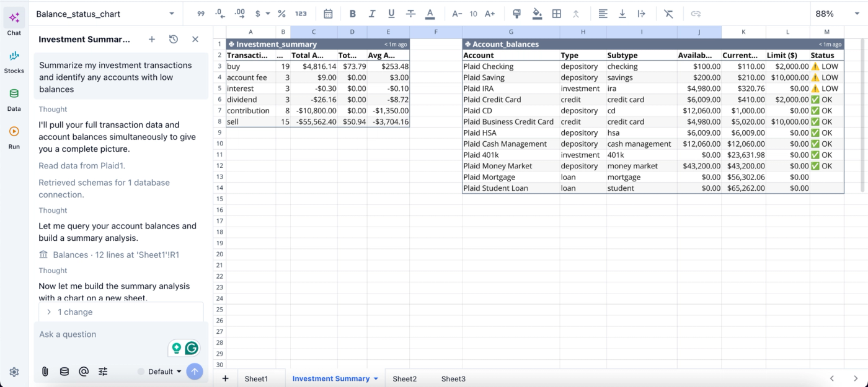Add a new sheet with plus button
Viewport: 868px width, 387px height.
pos(225,378)
